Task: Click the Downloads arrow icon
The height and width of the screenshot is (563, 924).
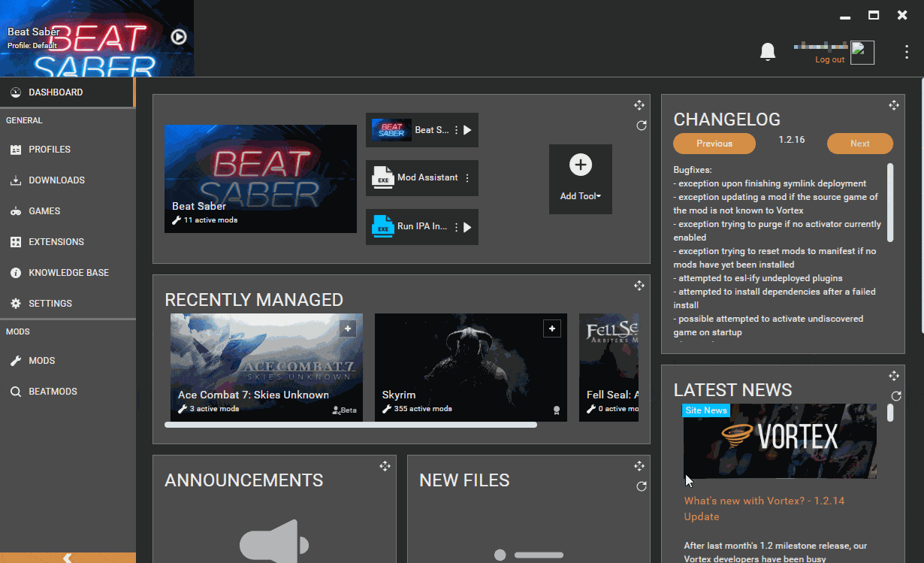Action: tap(15, 180)
